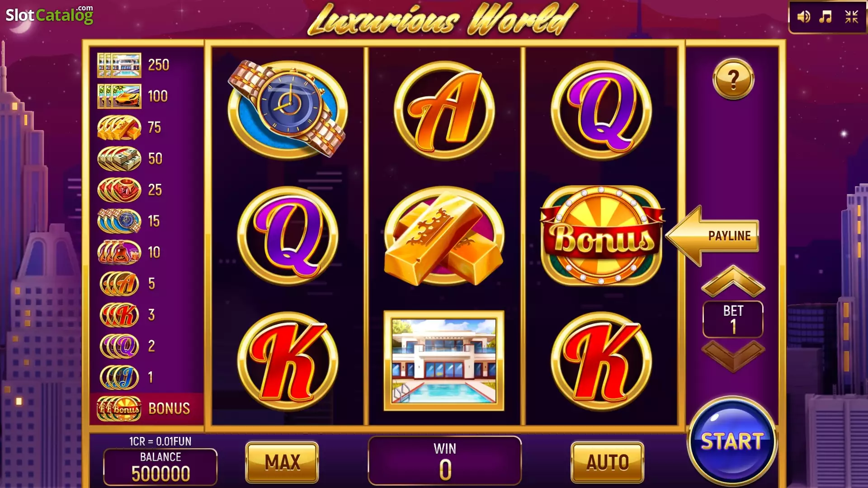Viewport: 868px width, 488px height.
Task: Click the BALANCE display field
Action: [x=160, y=467]
